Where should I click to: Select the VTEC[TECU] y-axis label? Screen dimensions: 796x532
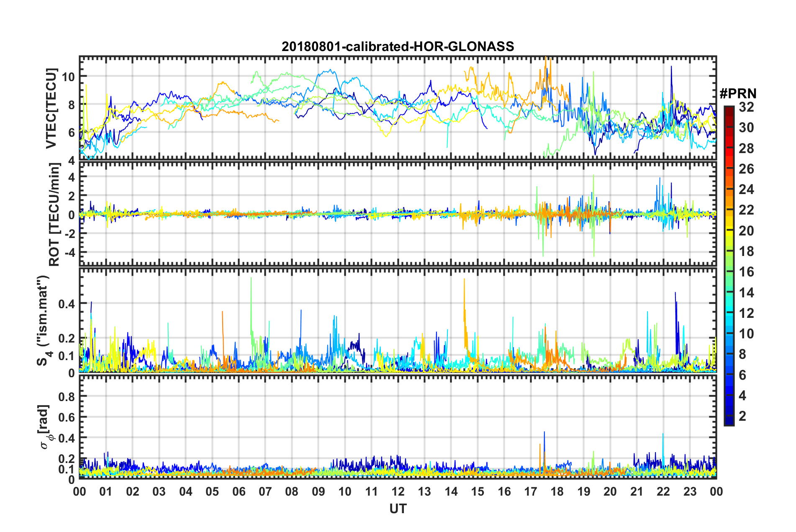click(51, 109)
